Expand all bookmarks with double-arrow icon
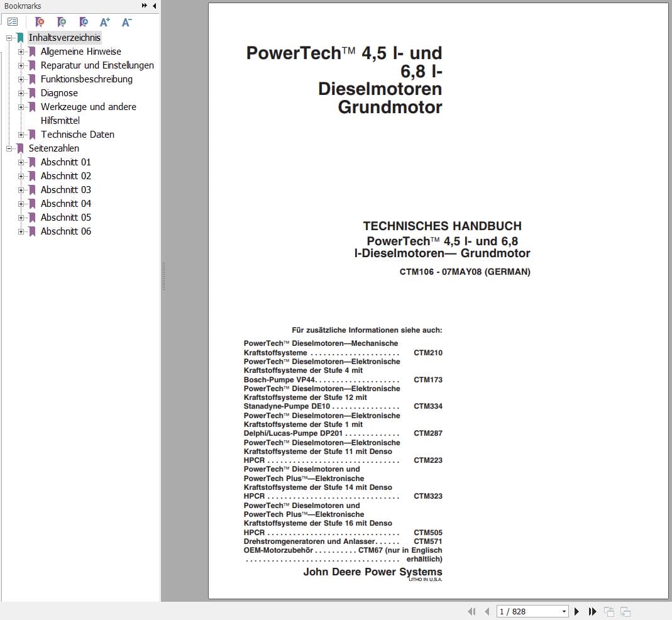 [145, 6]
